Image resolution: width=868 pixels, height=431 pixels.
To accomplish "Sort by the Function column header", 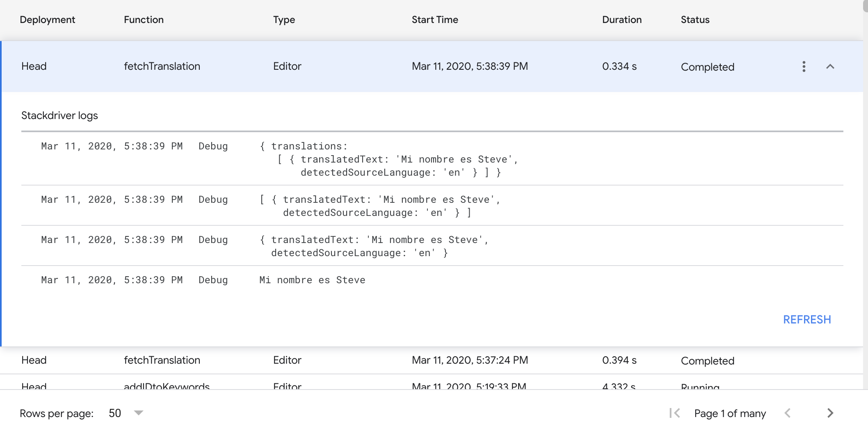I will pos(144,20).
